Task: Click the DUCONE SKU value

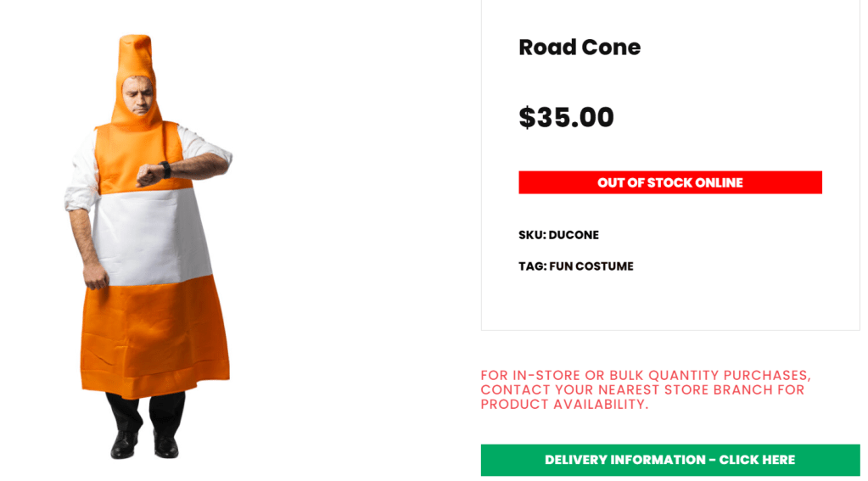Action: pos(574,235)
